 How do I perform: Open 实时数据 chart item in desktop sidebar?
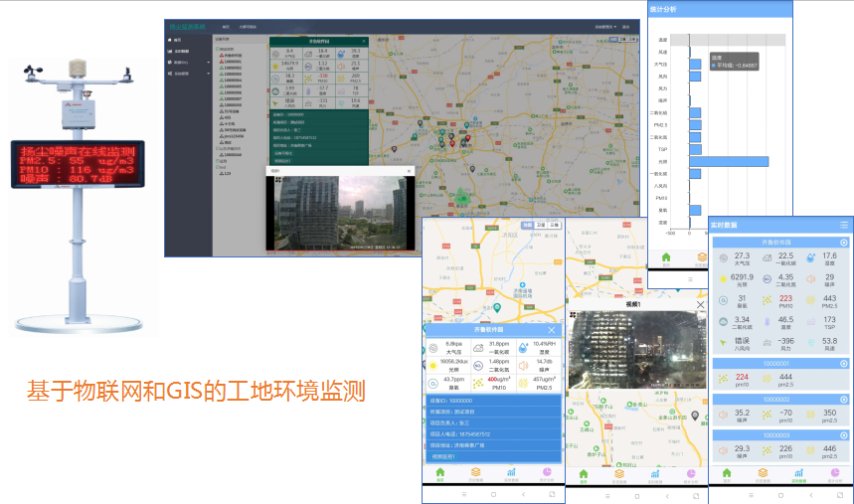[x=178, y=52]
